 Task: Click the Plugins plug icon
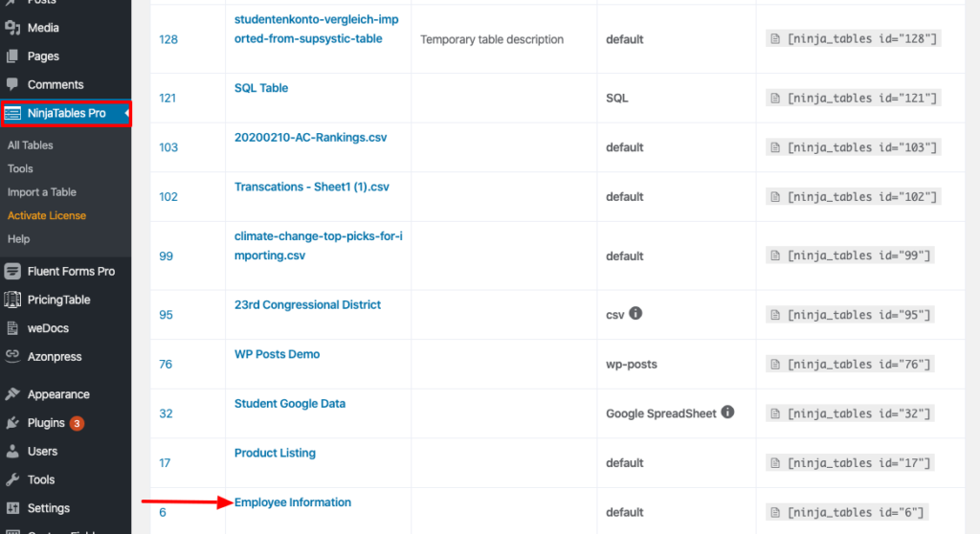(12, 422)
